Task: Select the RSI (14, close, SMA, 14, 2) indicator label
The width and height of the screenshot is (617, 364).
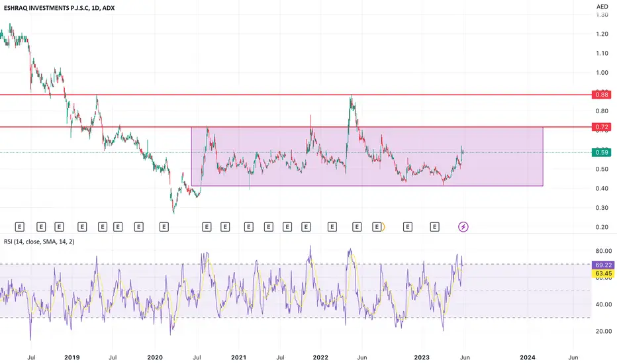Action: click(x=39, y=241)
